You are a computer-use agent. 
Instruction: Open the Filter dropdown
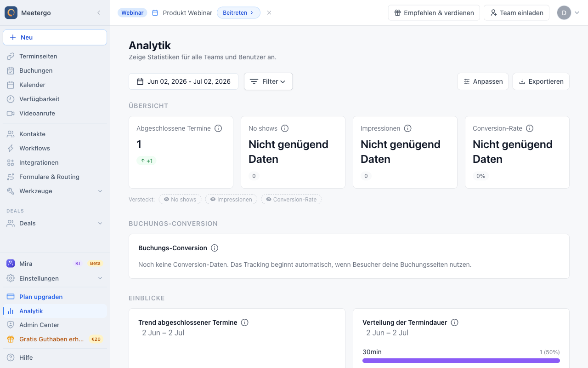point(268,81)
